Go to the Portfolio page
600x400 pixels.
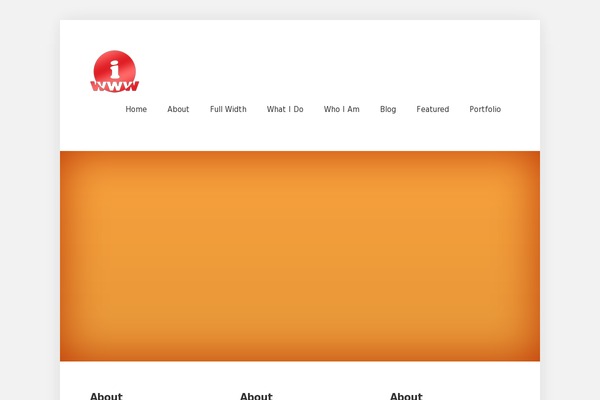(485, 109)
